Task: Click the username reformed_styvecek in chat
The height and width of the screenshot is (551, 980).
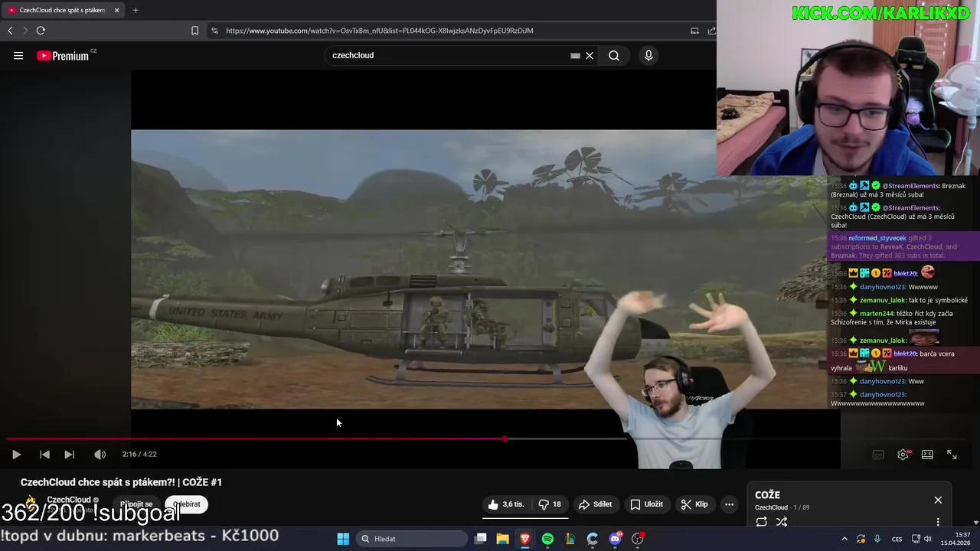Action: point(877,238)
